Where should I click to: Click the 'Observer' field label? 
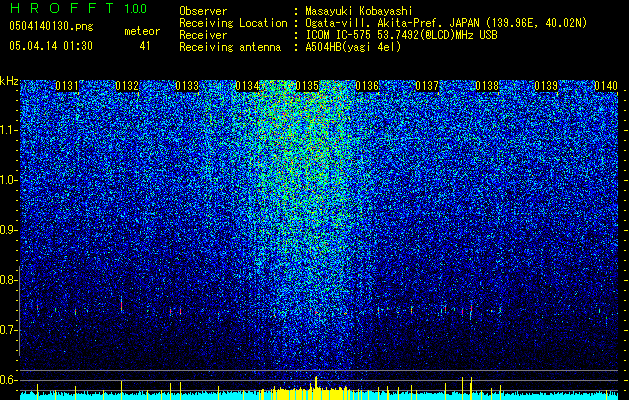(203, 11)
